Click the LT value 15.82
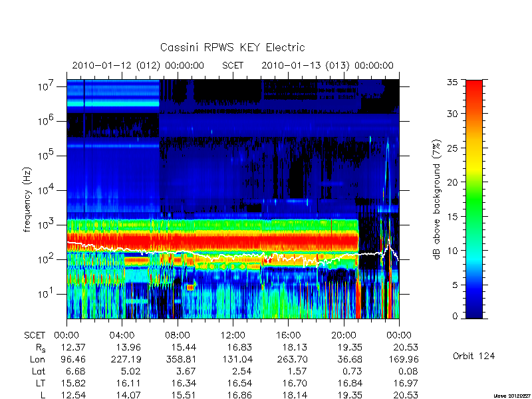532x399 pixels. click(73, 384)
